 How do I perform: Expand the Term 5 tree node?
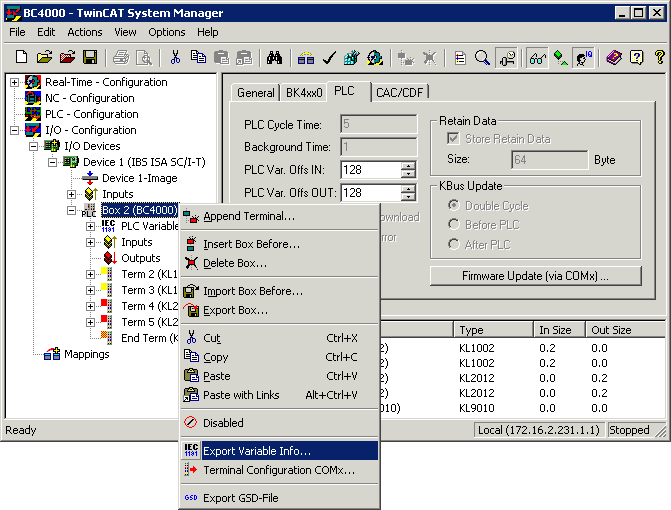pyautogui.click(x=90, y=322)
